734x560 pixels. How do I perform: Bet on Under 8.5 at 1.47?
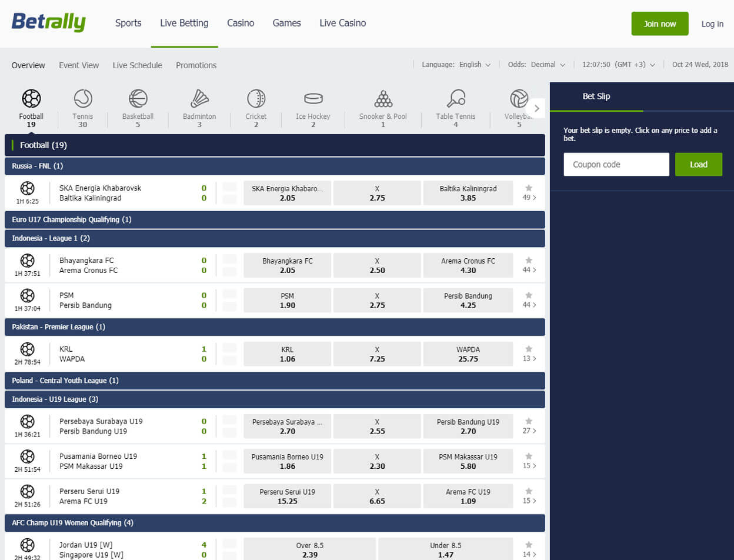(x=445, y=549)
